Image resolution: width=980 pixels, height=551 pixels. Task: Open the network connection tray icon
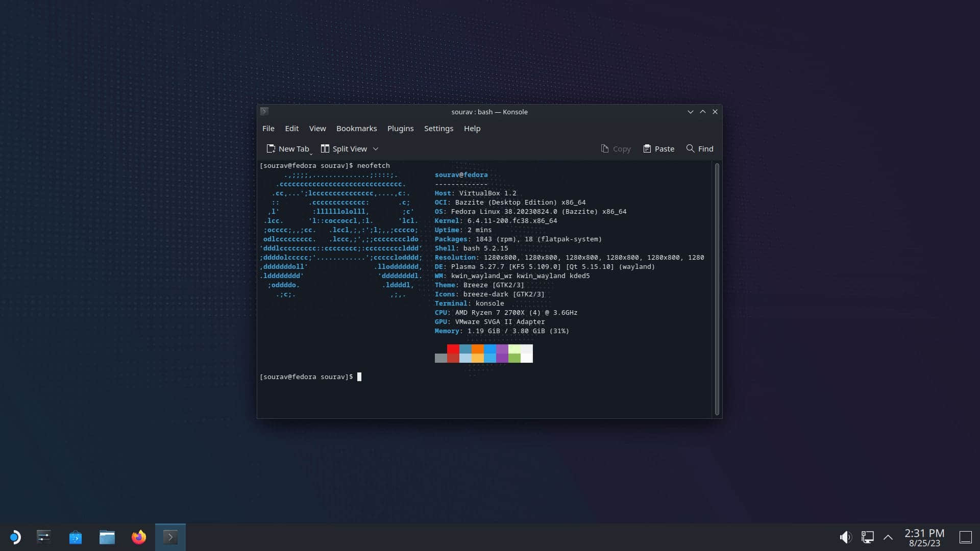click(867, 537)
